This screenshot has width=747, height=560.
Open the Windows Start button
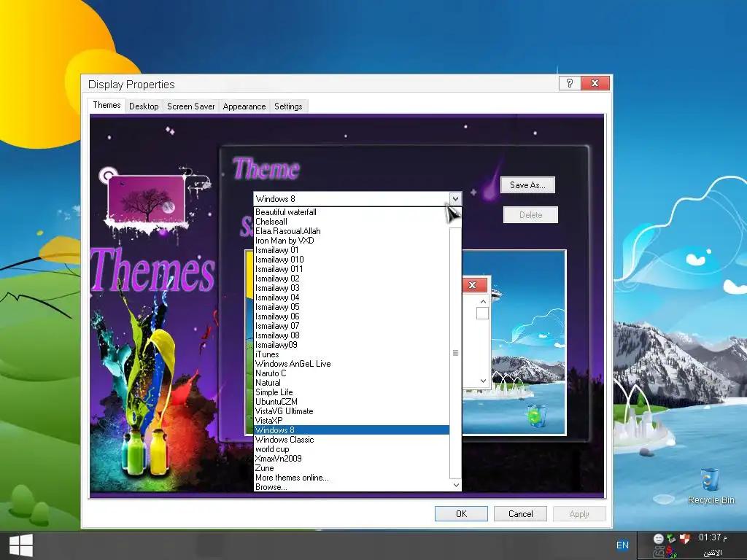[x=21, y=545]
